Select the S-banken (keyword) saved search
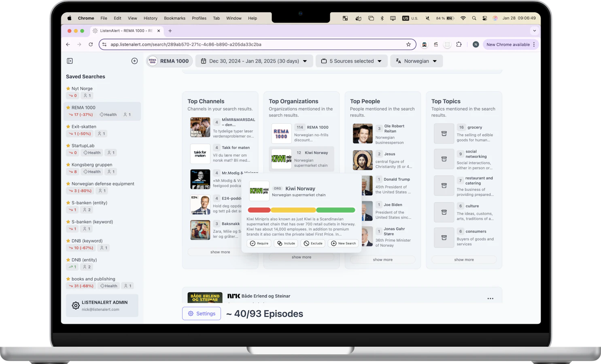 click(x=102, y=225)
